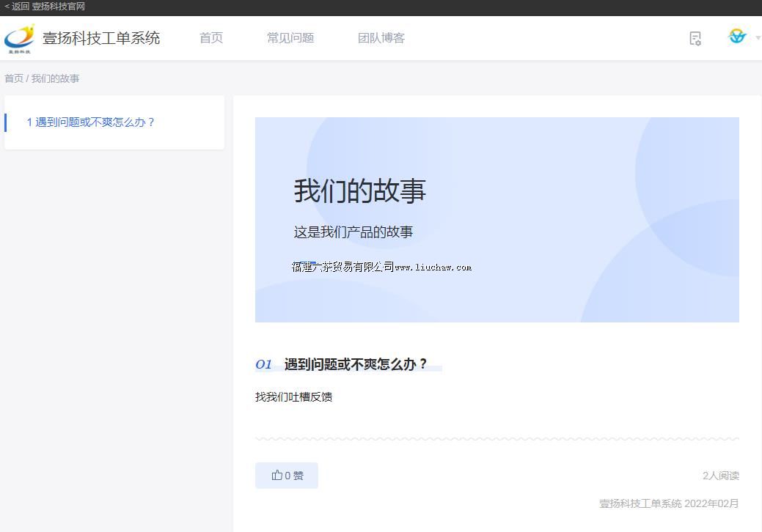Viewport: 762px width, 532px height.
Task: Click the 我们的故事 banner heading
Action: coord(359,191)
